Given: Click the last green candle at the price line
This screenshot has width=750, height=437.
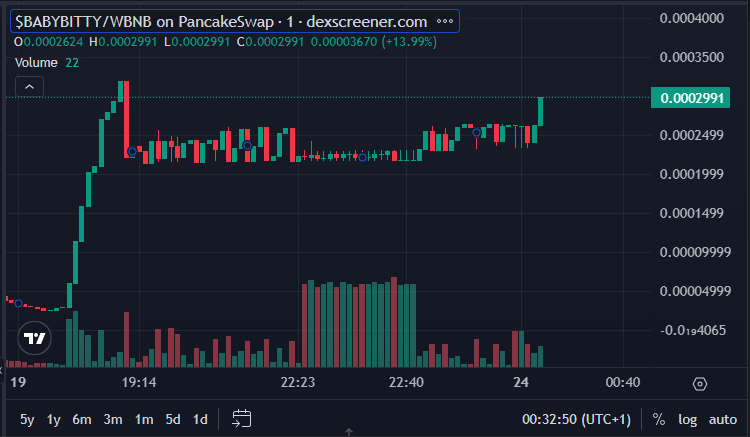Looking at the screenshot, I should point(540,111).
